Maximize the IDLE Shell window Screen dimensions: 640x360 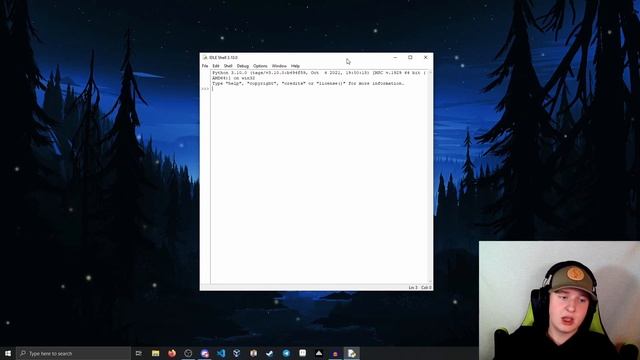410,58
